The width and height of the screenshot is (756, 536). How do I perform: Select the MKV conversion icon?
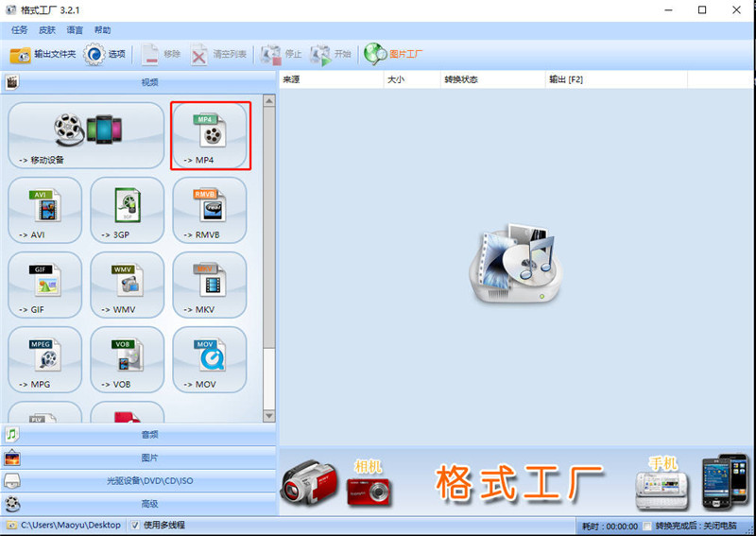(x=209, y=284)
